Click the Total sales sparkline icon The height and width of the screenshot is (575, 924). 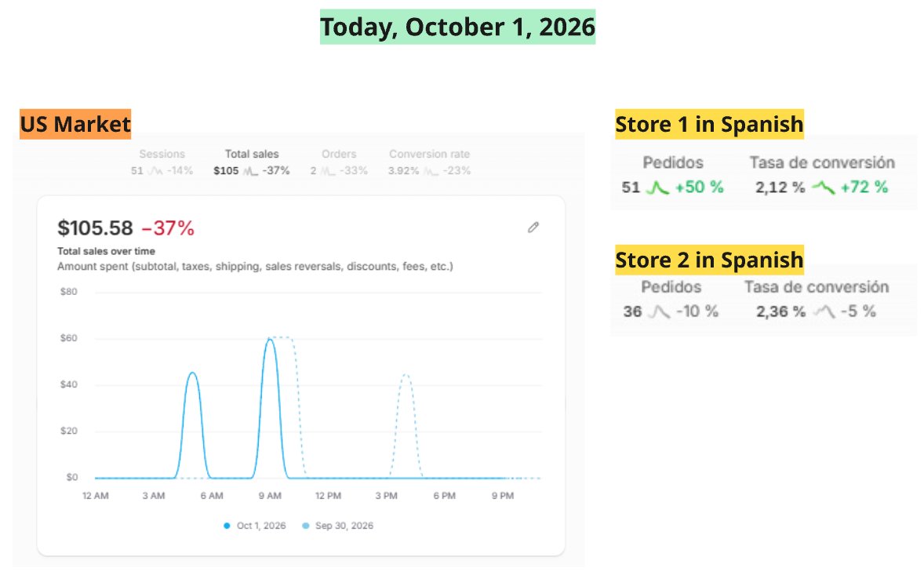(250, 171)
